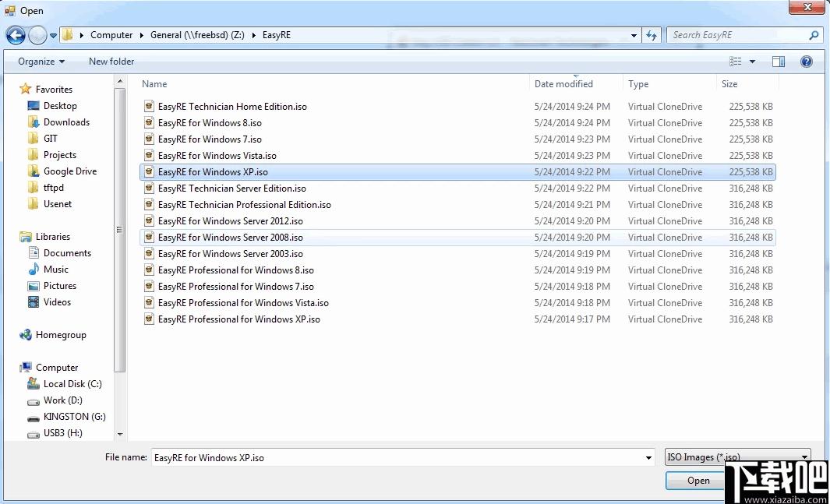Expand the ISO Images file type dropdown
This screenshot has width=830, height=504.
pyautogui.click(x=804, y=457)
